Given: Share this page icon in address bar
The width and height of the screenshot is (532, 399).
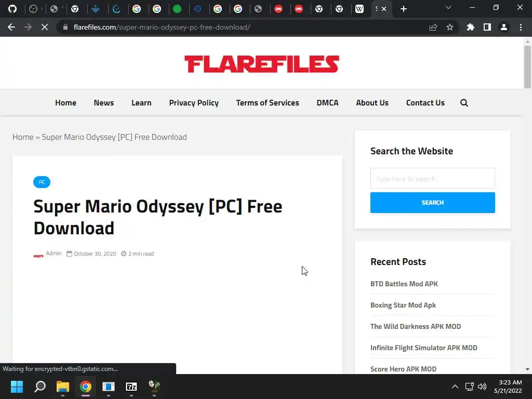Looking at the screenshot, I should pyautogui.click(x=433, y=27).
